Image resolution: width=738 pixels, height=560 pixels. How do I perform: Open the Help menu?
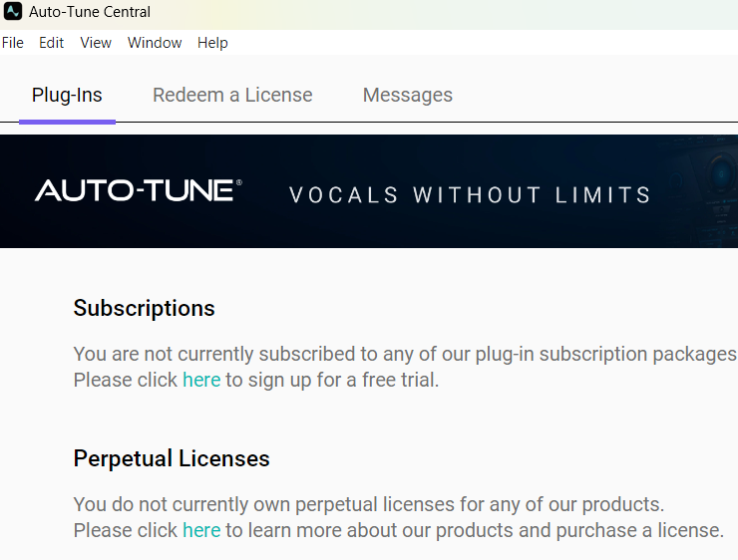pos(212,43)
